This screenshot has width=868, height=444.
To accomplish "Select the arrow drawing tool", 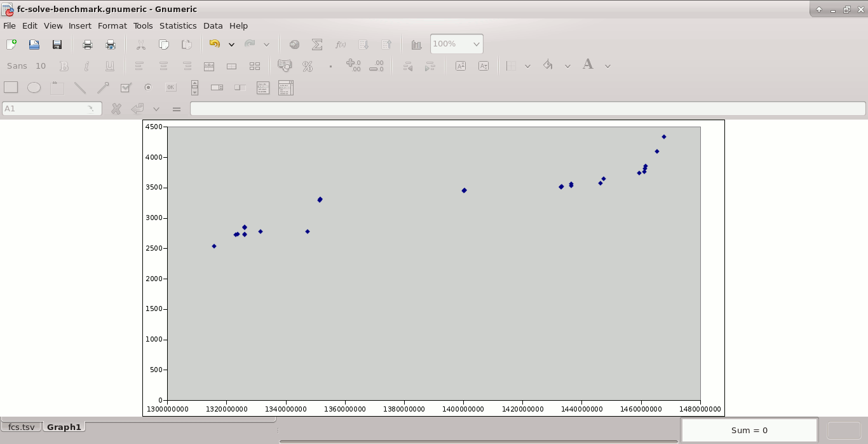I will pyautogui.click(x=103, y=88).
